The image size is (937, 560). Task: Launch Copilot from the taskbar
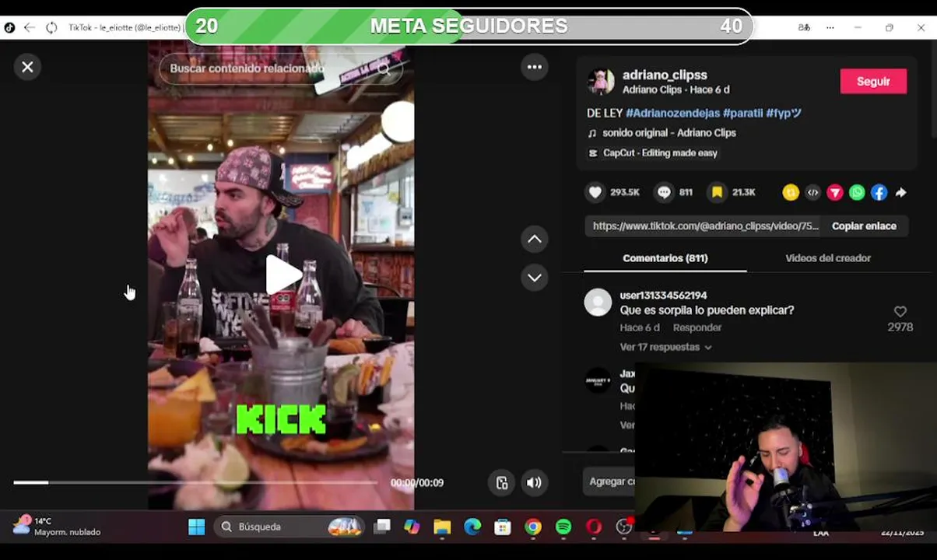(x=412, y=527)
